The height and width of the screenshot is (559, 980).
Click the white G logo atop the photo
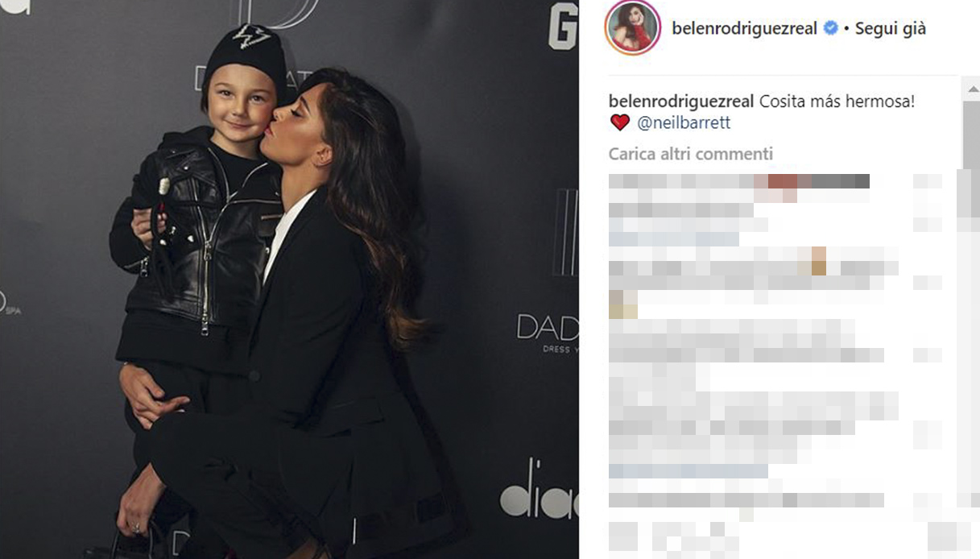(x=563, y=26)
